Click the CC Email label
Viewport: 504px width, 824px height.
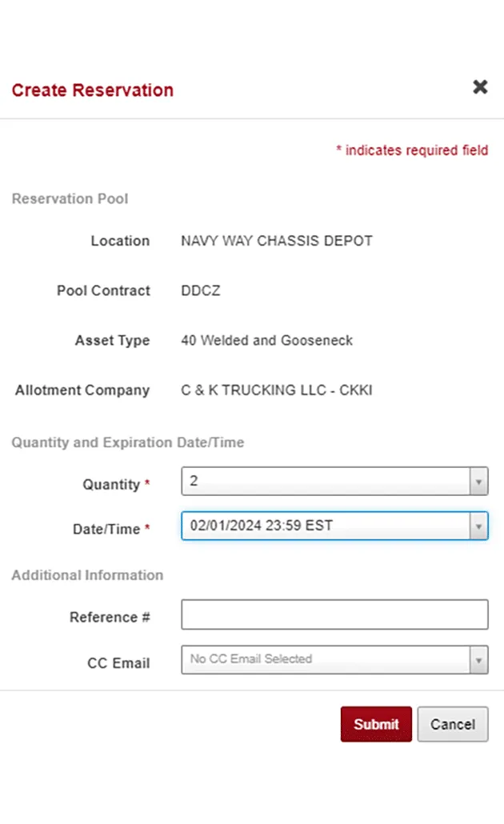click(118, 663)
